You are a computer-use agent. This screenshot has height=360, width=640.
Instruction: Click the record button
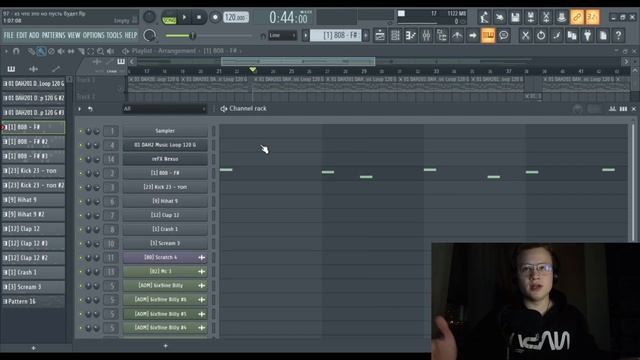coord(215,18)
